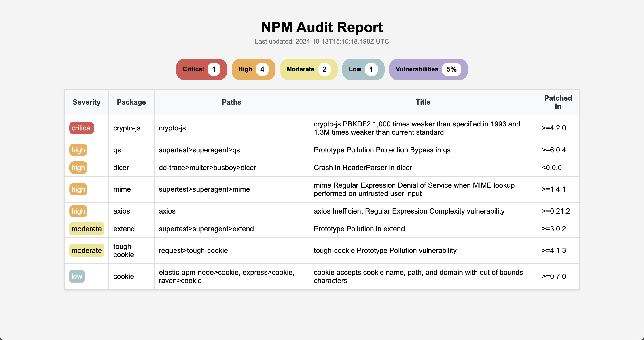Click the purple Vulnerabilities 5% pill
The height and width of the screenshot is (340, 644).
click(428, 69)
